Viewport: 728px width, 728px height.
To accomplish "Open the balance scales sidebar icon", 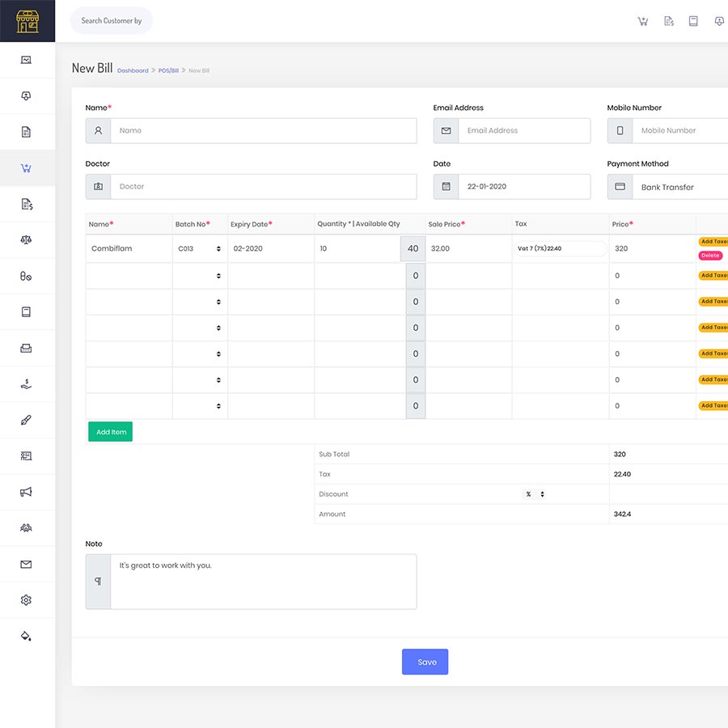I will tap(26, 240).
